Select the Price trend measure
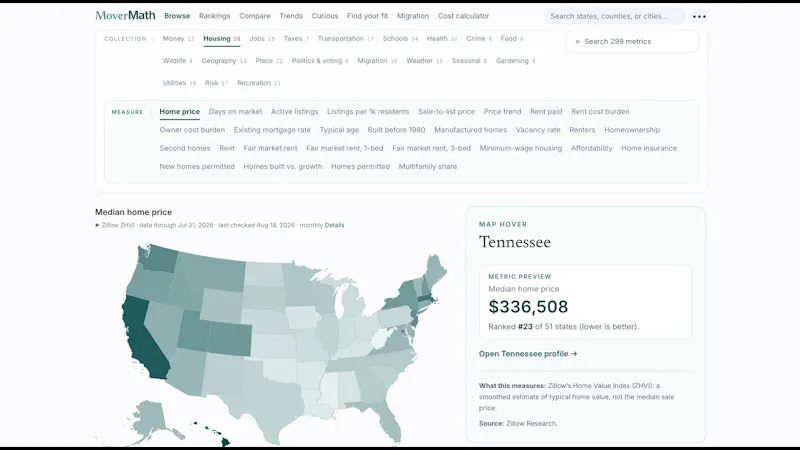 point(503,112)
